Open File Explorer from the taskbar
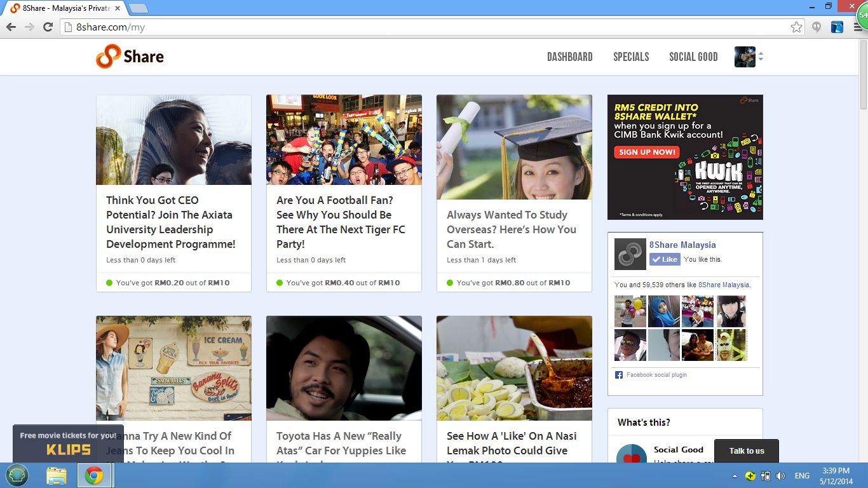Screen dimensions: 868x488 click(x=57, y=475)
